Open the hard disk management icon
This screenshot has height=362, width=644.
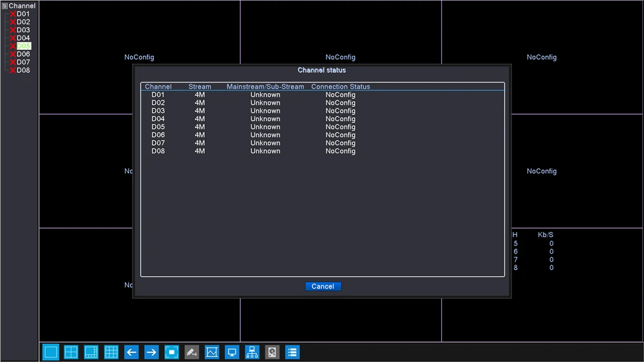[272, 352]
